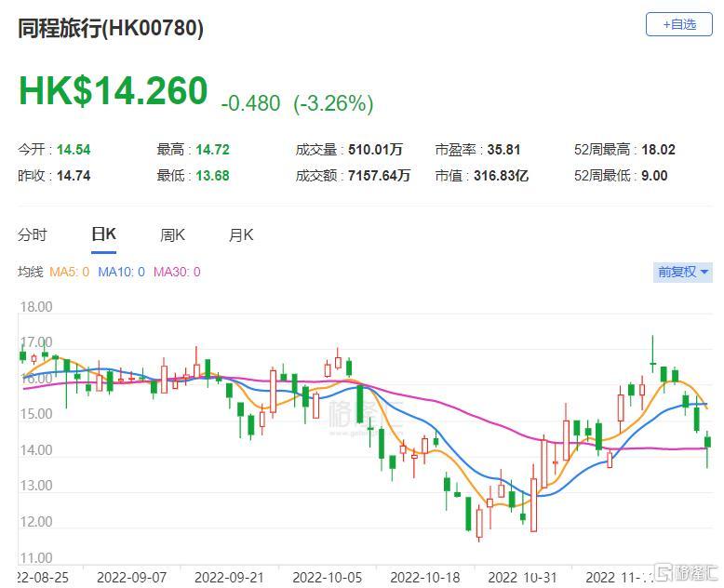Click the 均线 moving average legend label

(31, 272)
